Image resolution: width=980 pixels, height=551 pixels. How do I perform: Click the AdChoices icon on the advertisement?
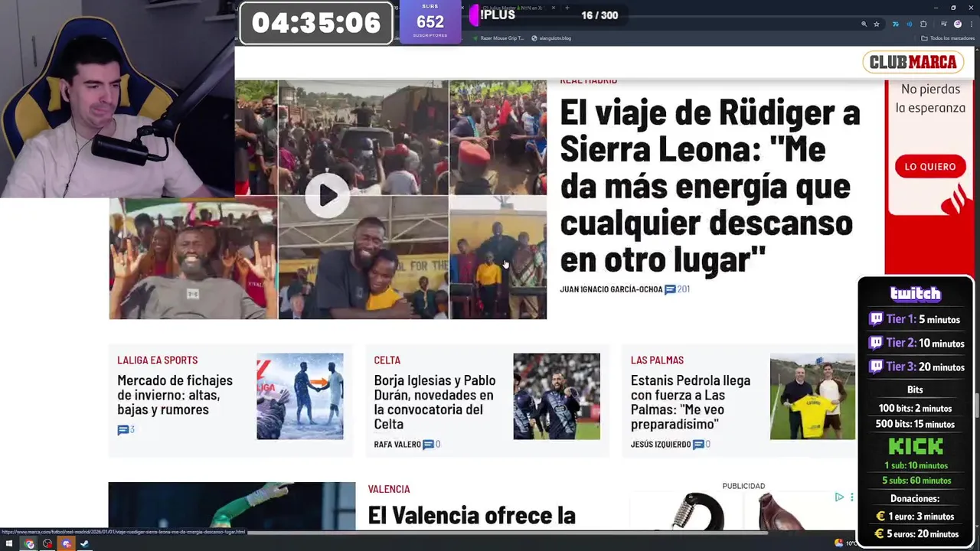click(x=839, y=497)
